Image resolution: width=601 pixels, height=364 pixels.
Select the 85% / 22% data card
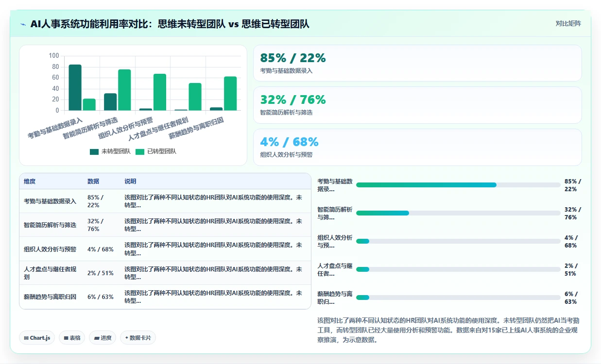[x=417, y=63]
